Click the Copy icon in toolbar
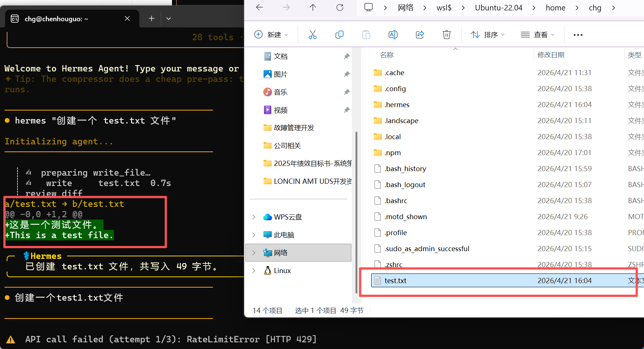The height and width of the screenshot is (349, 644). pyautogui.click(x=339, y=35)
